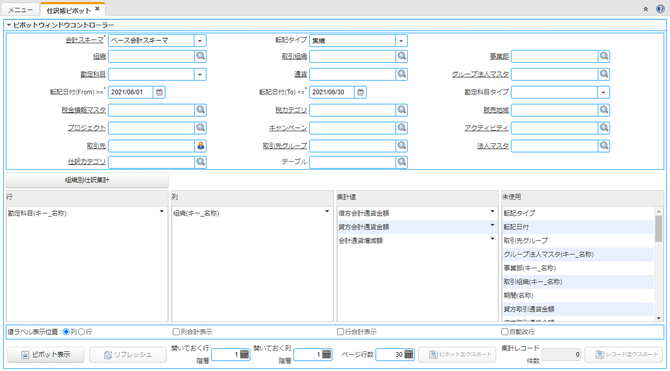
Task: Select 貸方取引通貨金額 in the unused list
Action: (579, 309)
